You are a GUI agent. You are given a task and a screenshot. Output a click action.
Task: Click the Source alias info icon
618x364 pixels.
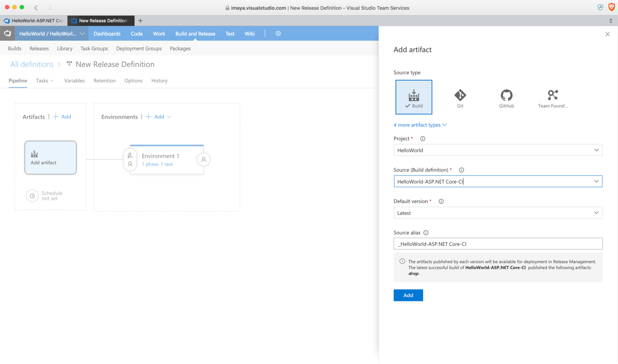tap(426, 233)
